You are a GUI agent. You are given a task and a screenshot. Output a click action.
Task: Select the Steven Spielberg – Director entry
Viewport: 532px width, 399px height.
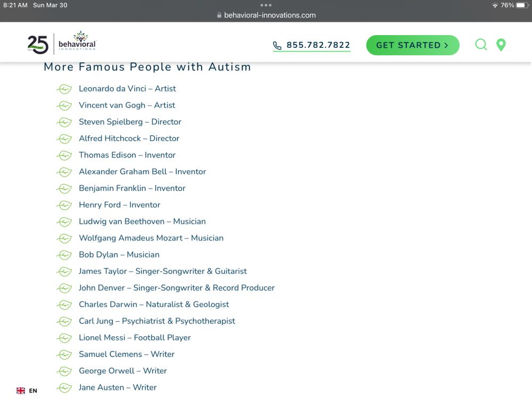click(x=130, y=122)
